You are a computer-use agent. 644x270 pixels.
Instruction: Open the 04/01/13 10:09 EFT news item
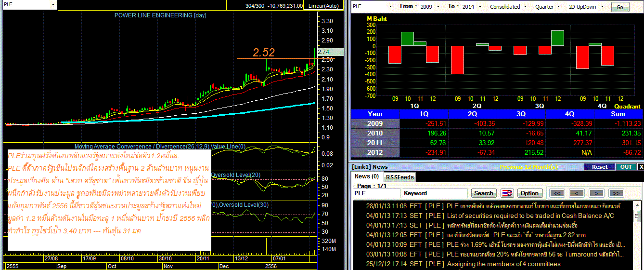[496, 244]
